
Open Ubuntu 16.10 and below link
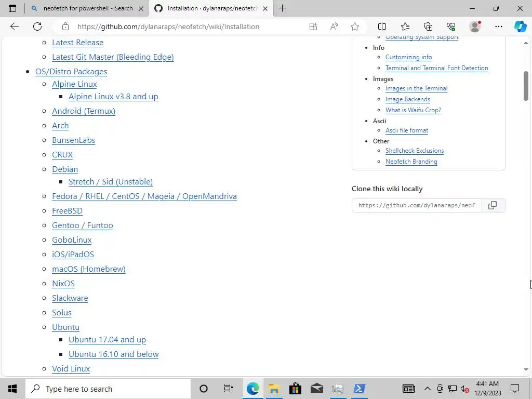[x=114, y=354]
